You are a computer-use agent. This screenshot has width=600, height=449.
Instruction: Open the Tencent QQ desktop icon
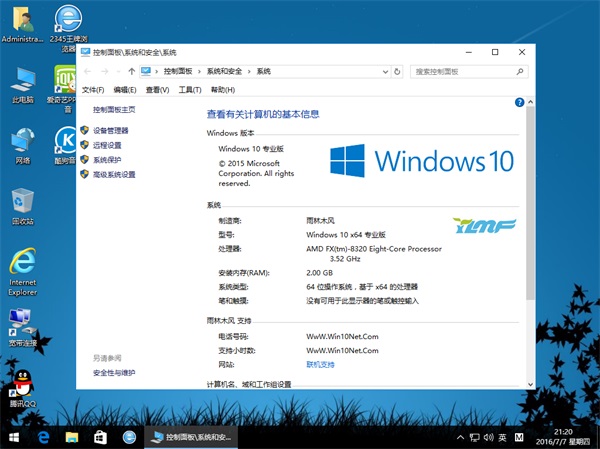coord(23,388)
